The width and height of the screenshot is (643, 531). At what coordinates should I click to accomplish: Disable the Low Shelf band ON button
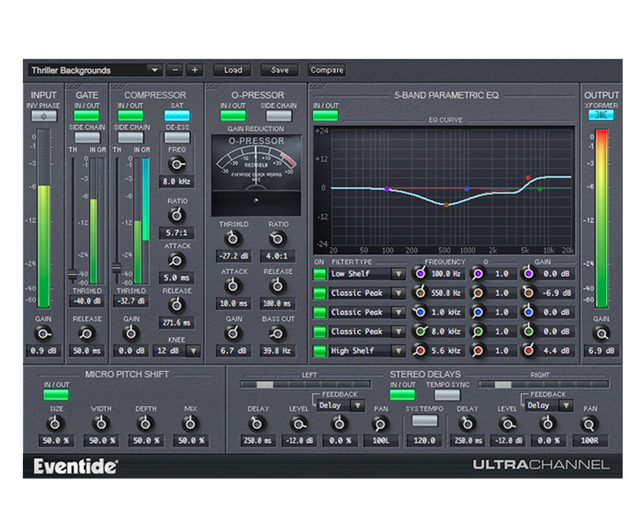[320, 273]
